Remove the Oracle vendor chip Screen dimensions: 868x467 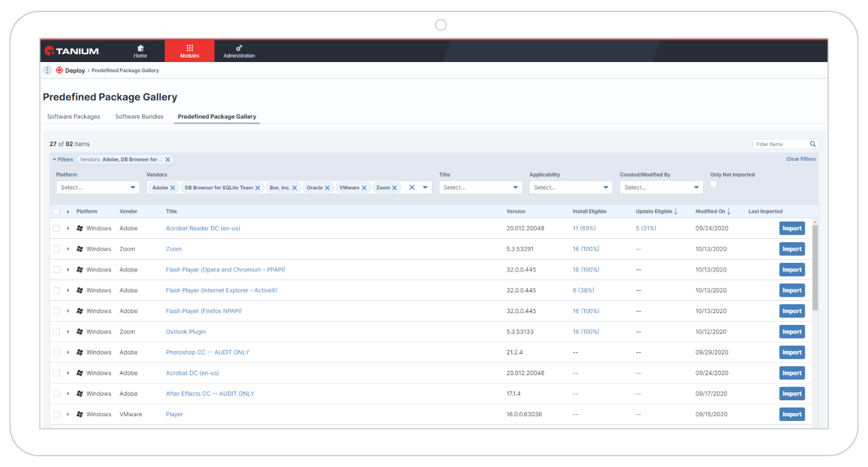327,188
